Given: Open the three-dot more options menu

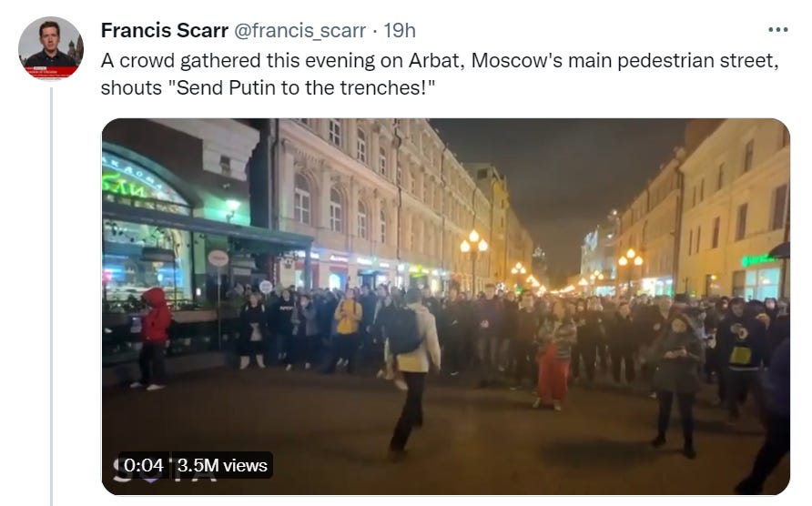Looking at the screenshot, I should coord(777,30).
